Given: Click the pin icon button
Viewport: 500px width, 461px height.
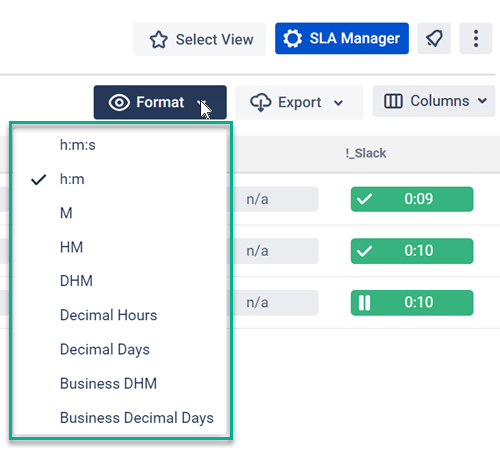Looking at the screenshot, I should click(x=434, y=38).
